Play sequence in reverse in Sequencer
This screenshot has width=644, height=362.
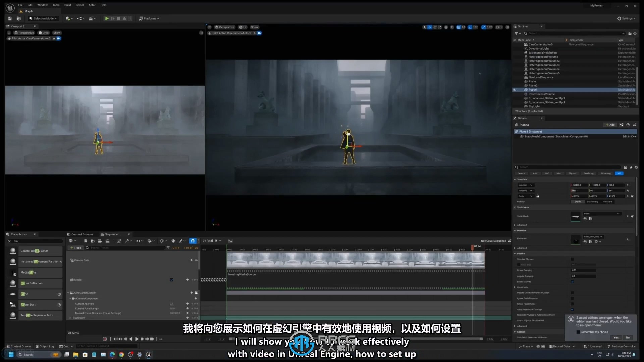[x=131, y=339]
